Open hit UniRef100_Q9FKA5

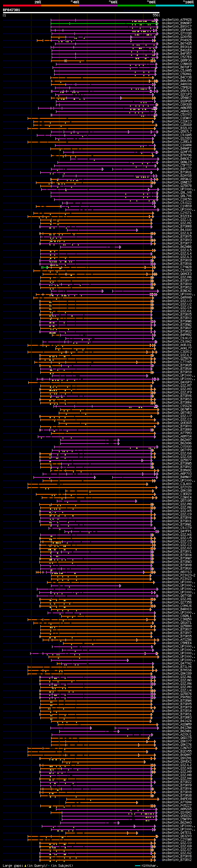177,30
